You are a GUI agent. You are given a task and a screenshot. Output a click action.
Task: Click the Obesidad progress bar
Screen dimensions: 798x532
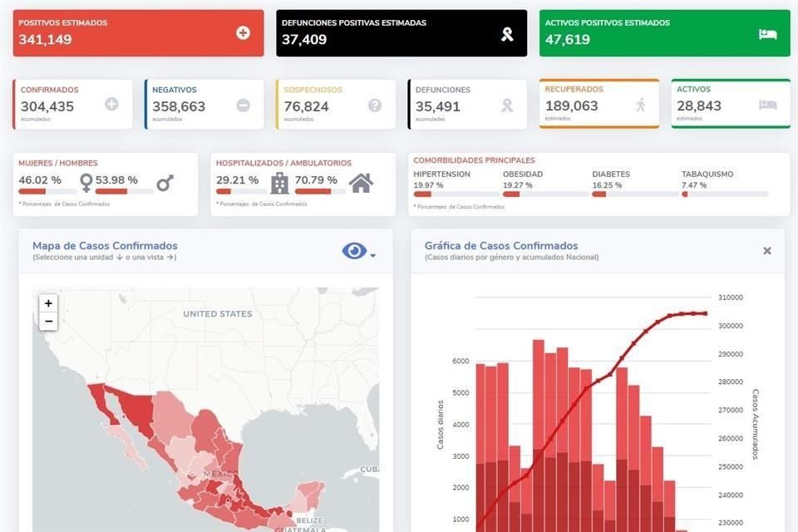tap(546, 194)
